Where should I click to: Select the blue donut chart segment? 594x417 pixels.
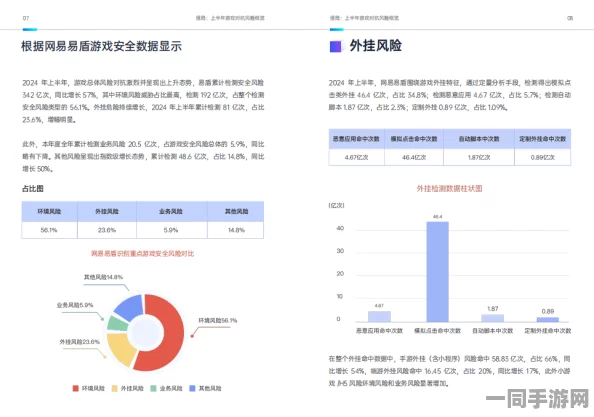coord(130,307)
